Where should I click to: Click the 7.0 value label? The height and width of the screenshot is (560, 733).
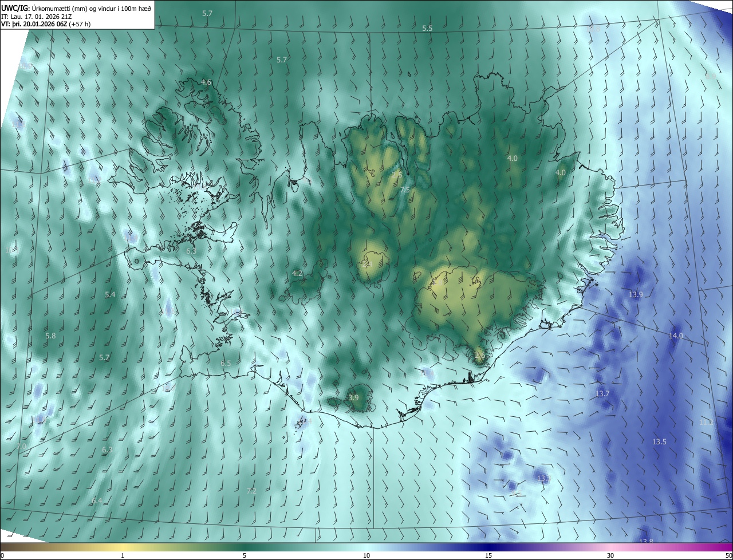pyautogui.click(x=22, y=445)
